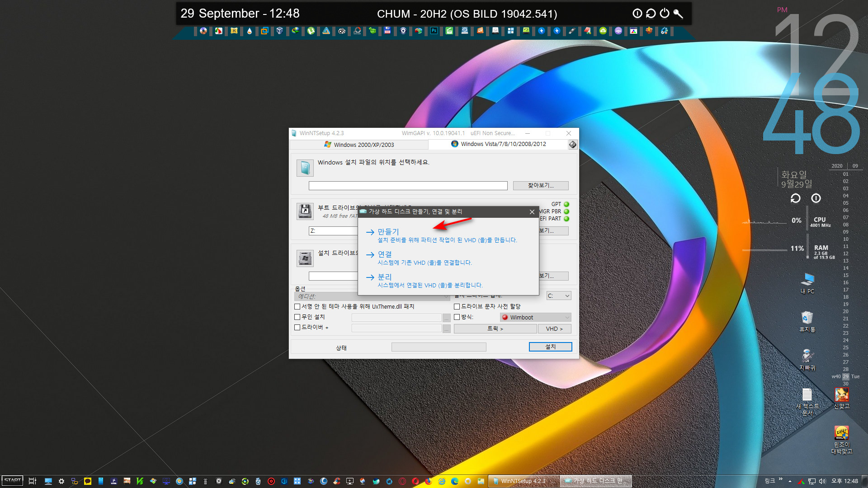Click the START button
Viewport: 868px width, 488px height.
tap(13, 481)
